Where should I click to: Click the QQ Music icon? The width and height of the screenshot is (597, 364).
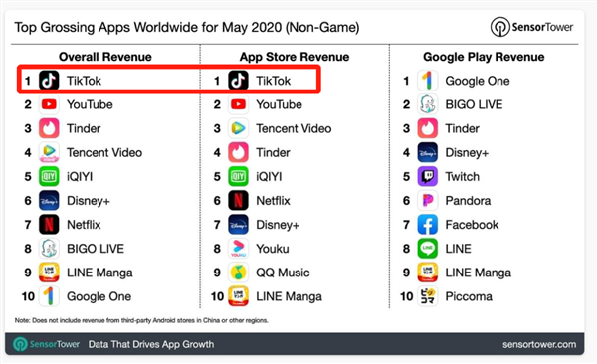coord(238,273)
